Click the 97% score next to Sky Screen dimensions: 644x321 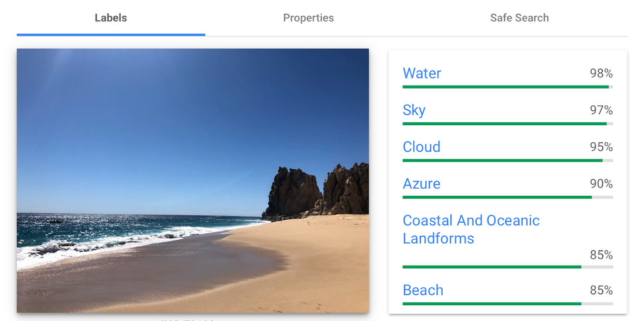[x=601, y=110]
